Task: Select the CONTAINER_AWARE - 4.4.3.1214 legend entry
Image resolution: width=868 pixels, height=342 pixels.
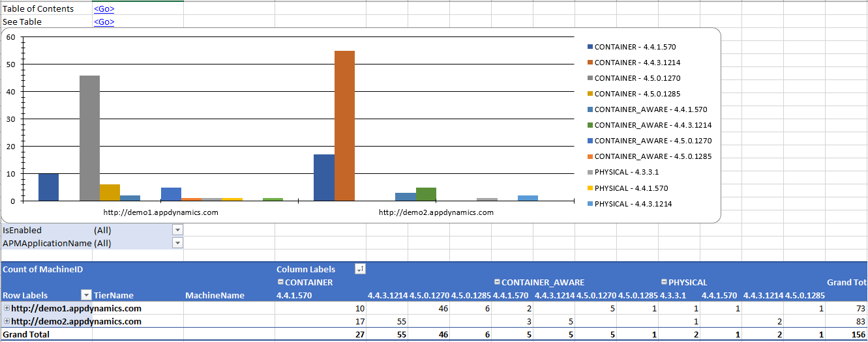Action: click(652, 125)
